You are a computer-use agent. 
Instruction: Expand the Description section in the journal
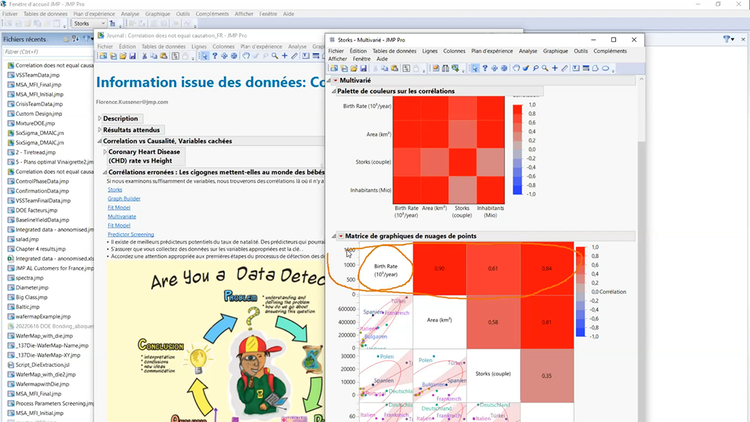click(x=100, y=118)
